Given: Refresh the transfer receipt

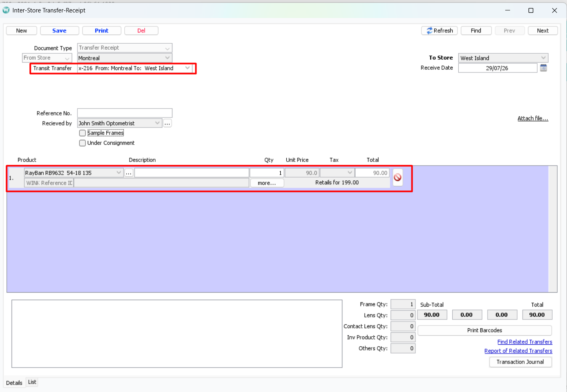Looking at the screenshot, I should click(x=439, y=30).
